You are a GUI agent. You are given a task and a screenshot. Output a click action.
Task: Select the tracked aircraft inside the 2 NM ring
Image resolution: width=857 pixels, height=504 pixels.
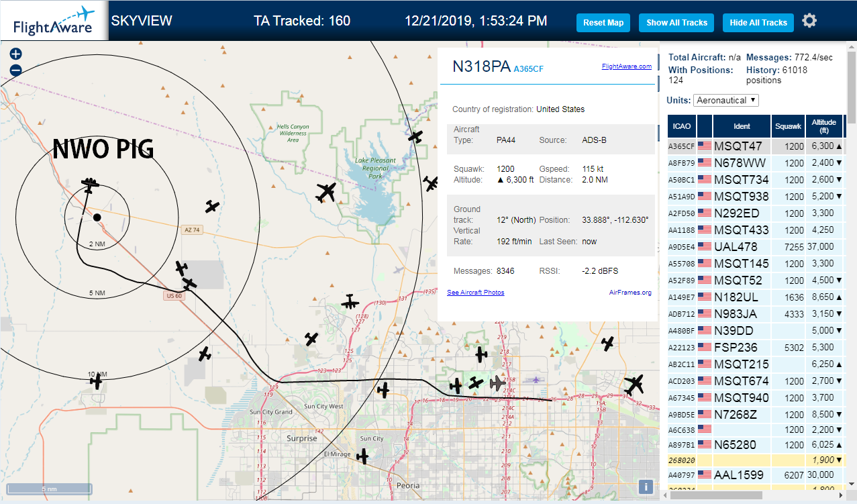(89, 185)
